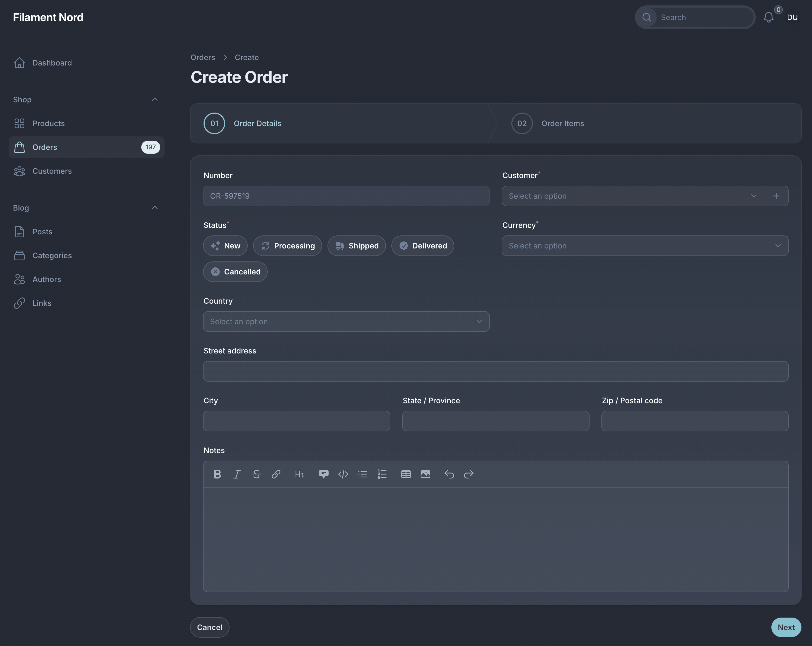
Task: Click the Orders breadcrumb link
Action: [x=203, y=57]
